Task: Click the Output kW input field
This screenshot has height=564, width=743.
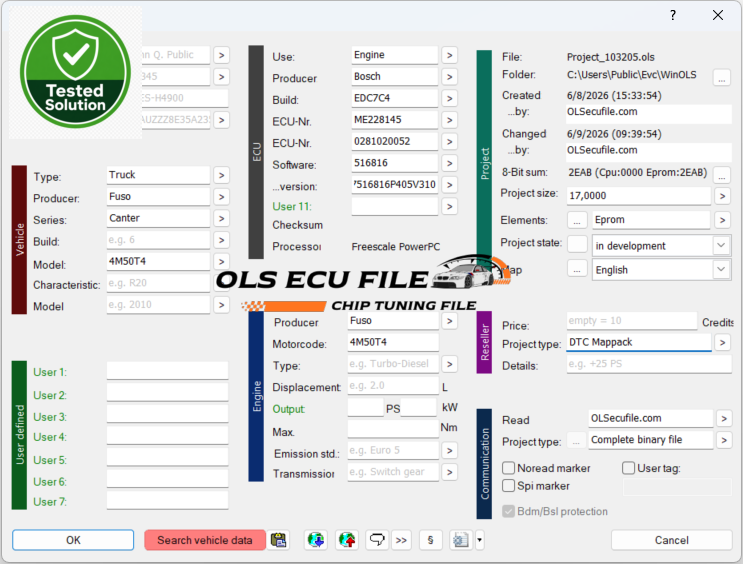Action: point(418,408)
